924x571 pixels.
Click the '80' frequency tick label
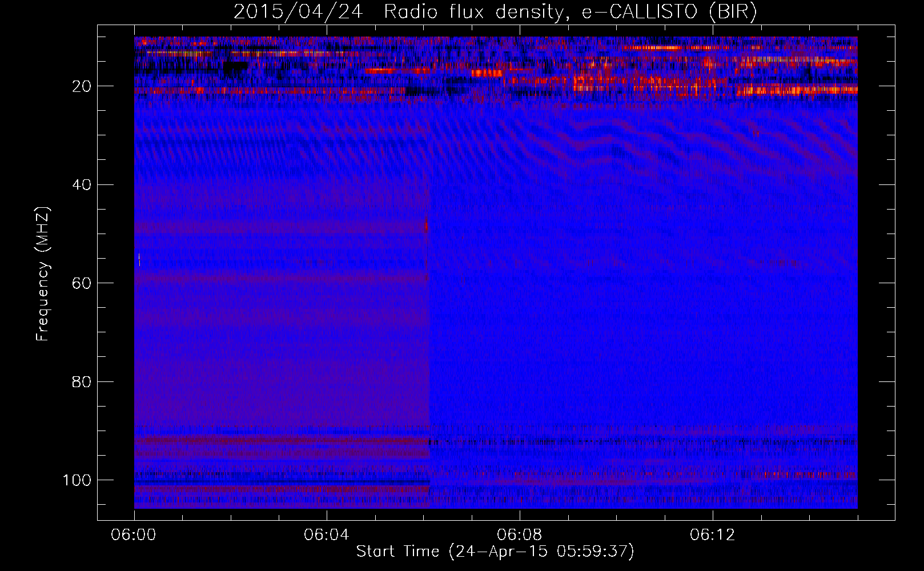82,381
